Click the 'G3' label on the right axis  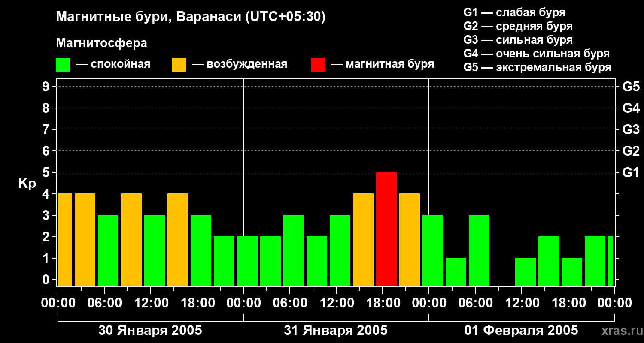pos(631,130)
